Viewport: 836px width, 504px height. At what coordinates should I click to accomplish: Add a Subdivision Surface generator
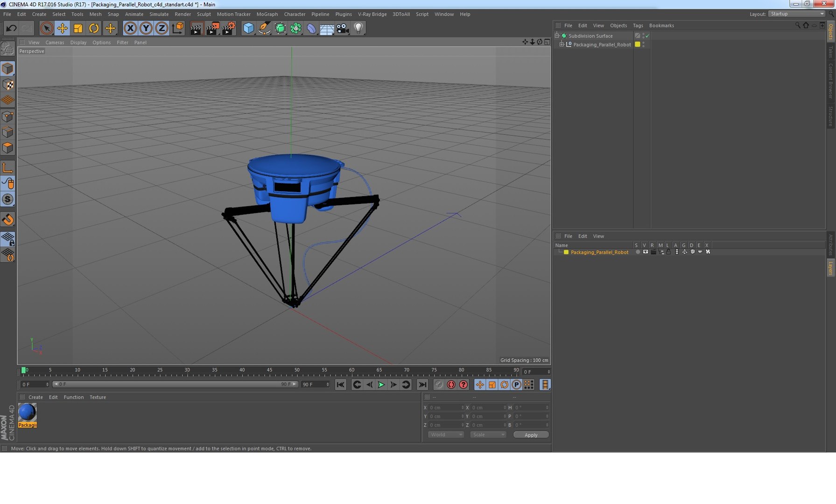pyautogui.click(x=280, y=28)
